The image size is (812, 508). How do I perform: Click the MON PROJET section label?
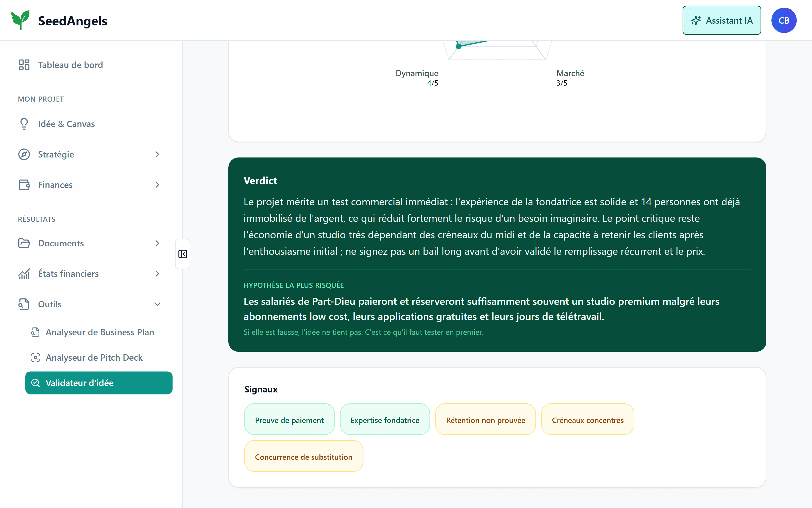tap(41, 99)
